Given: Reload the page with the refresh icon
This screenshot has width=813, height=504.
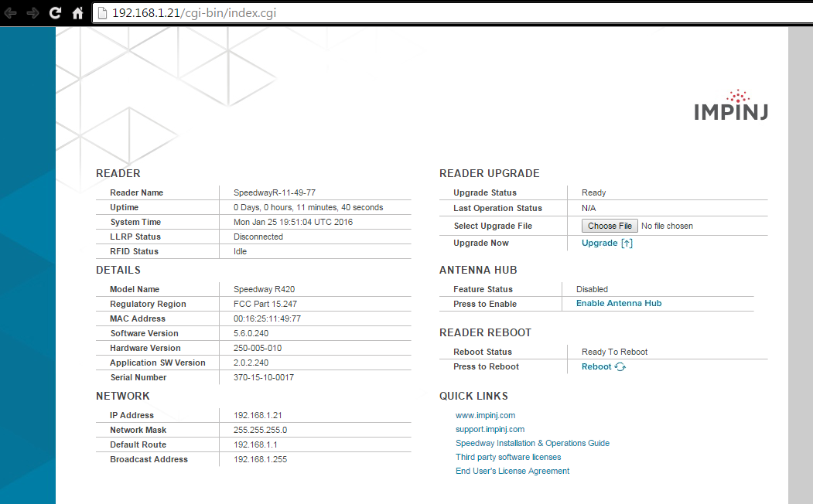Looking at the screenshot, I should tap(55, 13).
